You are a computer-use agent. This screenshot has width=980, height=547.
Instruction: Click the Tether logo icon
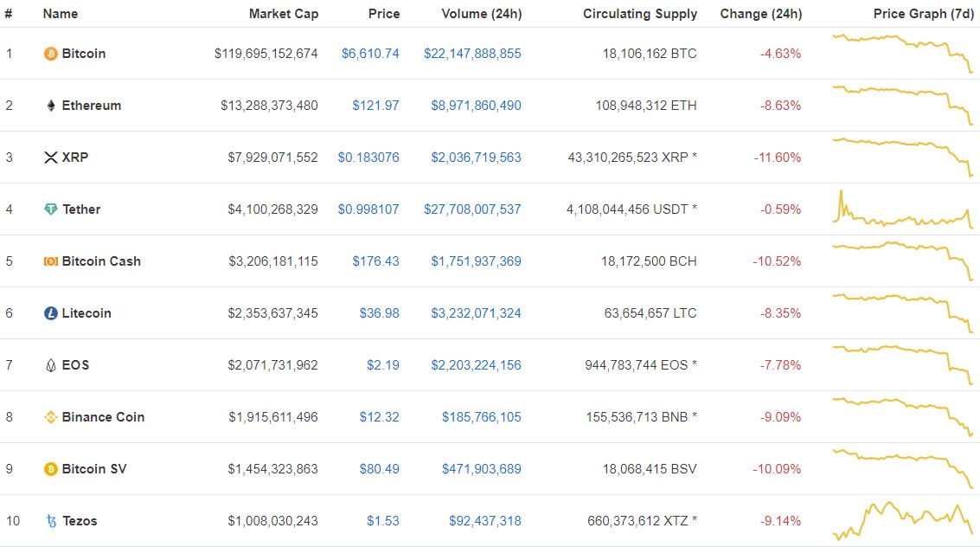pos(51,209)
